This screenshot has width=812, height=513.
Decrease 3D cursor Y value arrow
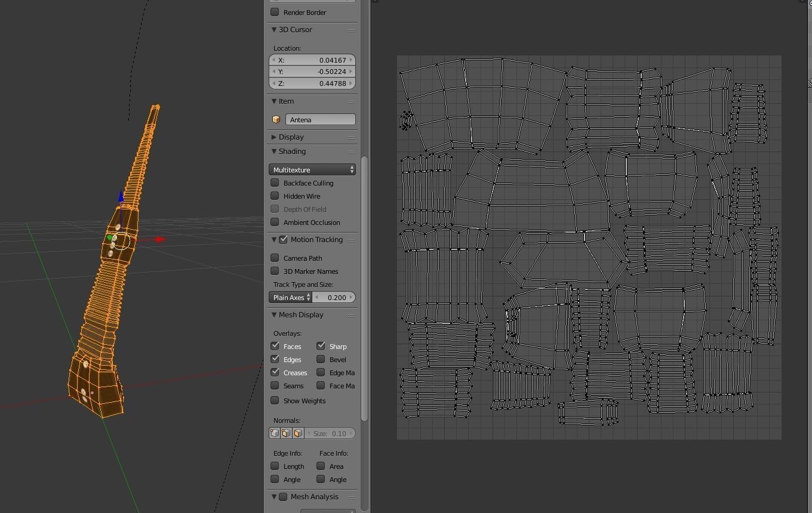273,72
